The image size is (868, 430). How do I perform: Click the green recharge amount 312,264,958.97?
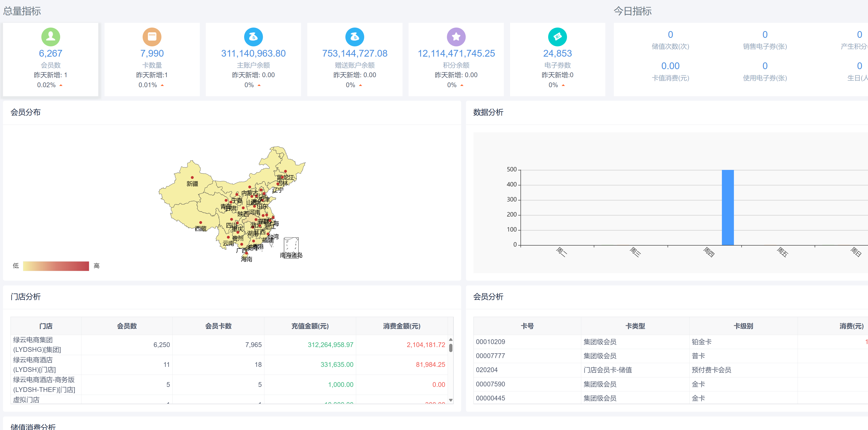click(x=331, y=345)
